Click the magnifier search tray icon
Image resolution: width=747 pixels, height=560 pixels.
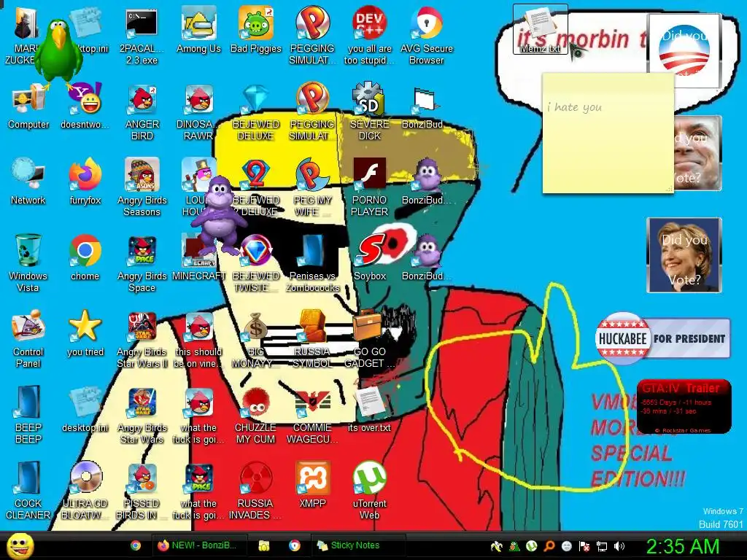(549, 546)
